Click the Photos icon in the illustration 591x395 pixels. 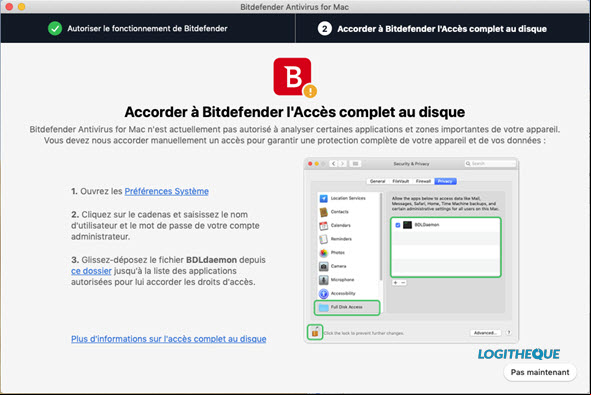323,253
